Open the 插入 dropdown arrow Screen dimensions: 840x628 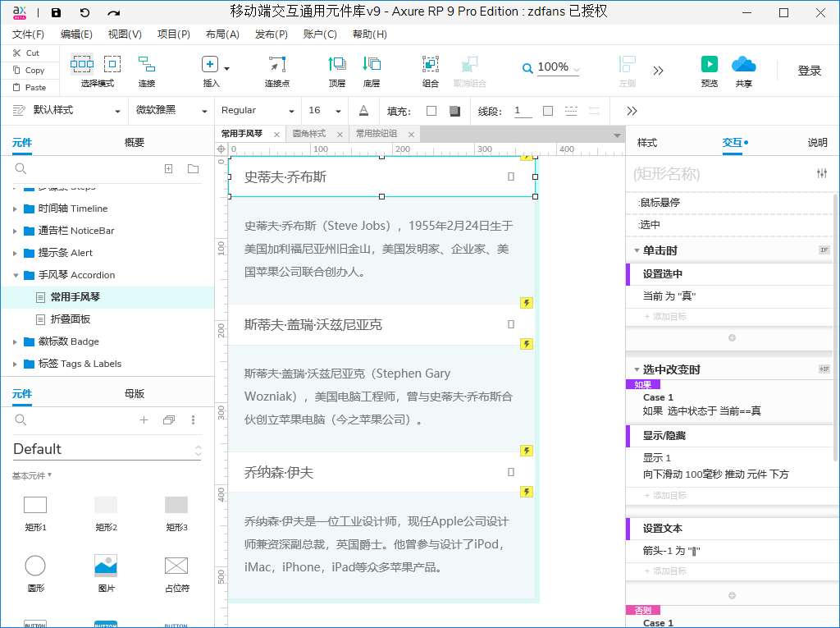coord(226,69)
